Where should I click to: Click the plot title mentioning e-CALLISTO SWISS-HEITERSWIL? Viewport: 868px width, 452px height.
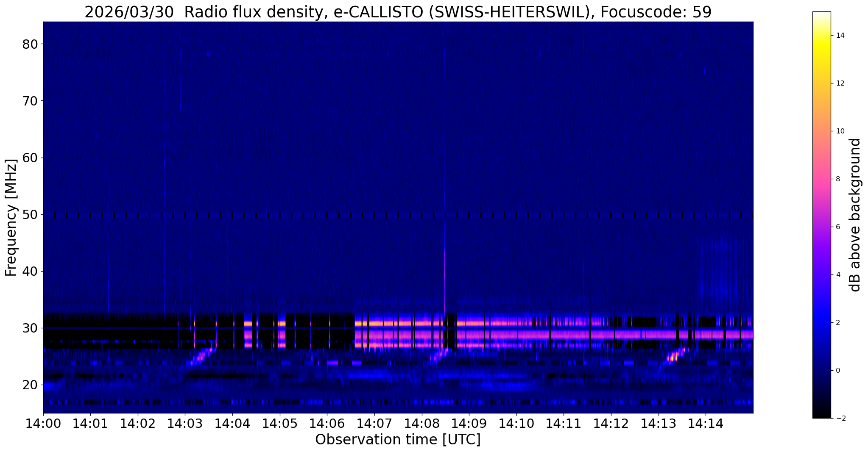[398, 12]
